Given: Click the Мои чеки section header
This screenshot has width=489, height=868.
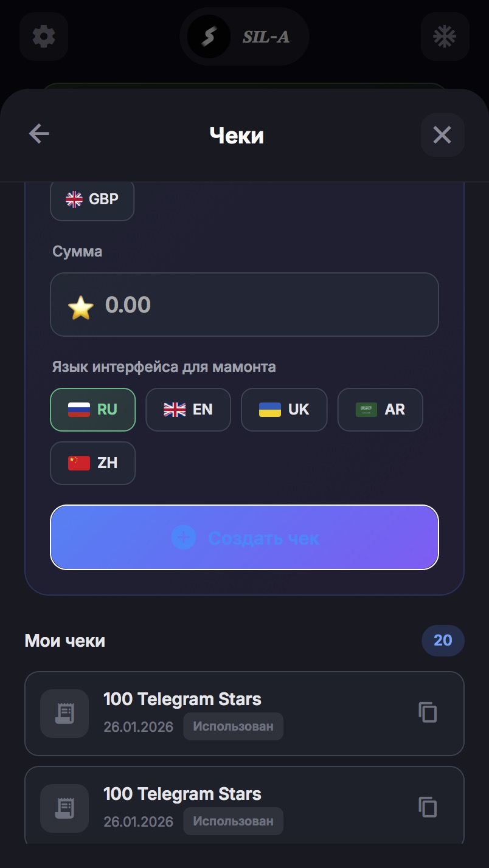Looking at the screenshot, I should [64, 640].
